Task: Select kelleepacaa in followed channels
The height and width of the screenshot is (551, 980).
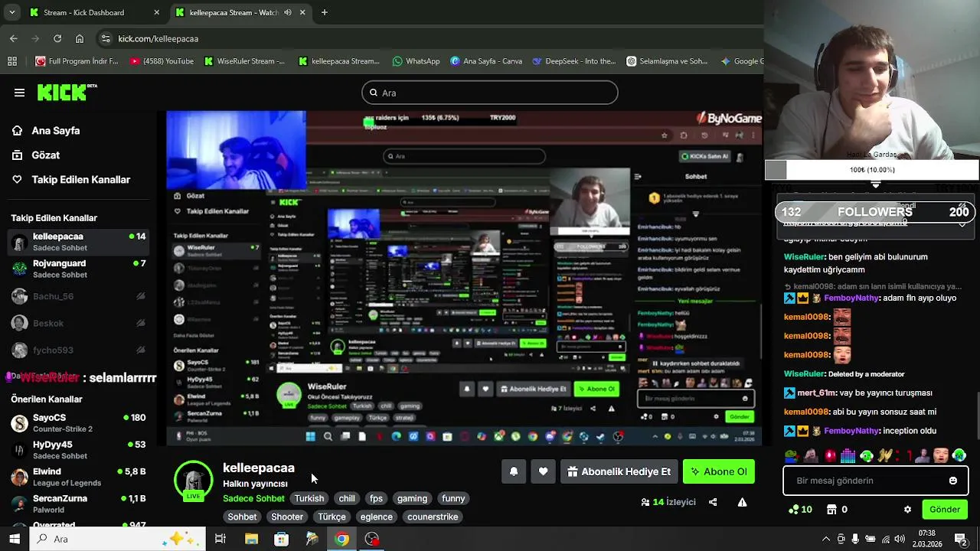Action: point(78,242)
